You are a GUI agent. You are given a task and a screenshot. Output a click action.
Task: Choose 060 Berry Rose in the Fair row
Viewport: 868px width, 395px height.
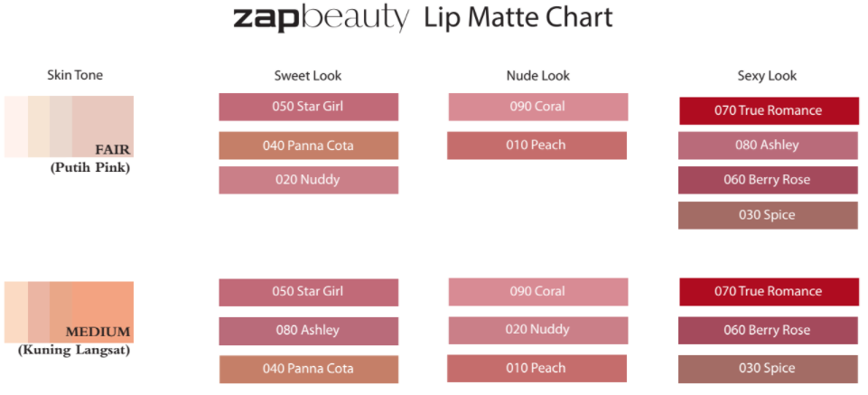click(768, 180)
